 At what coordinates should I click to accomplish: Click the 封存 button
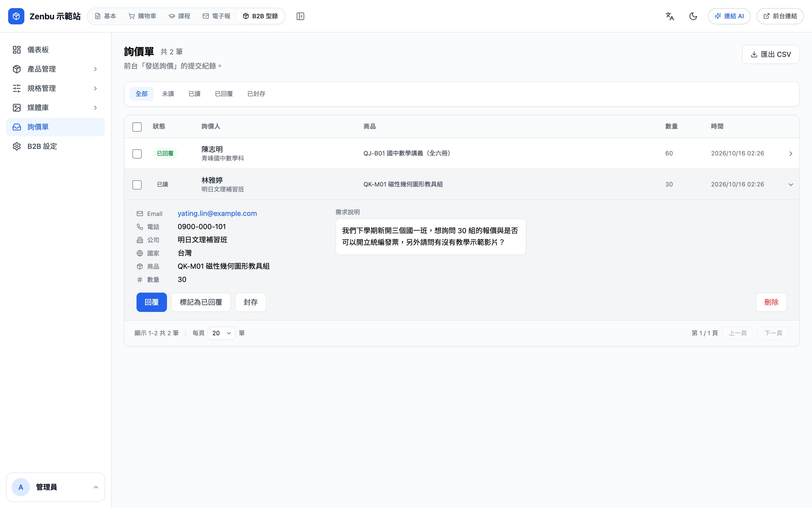(251, 302)
